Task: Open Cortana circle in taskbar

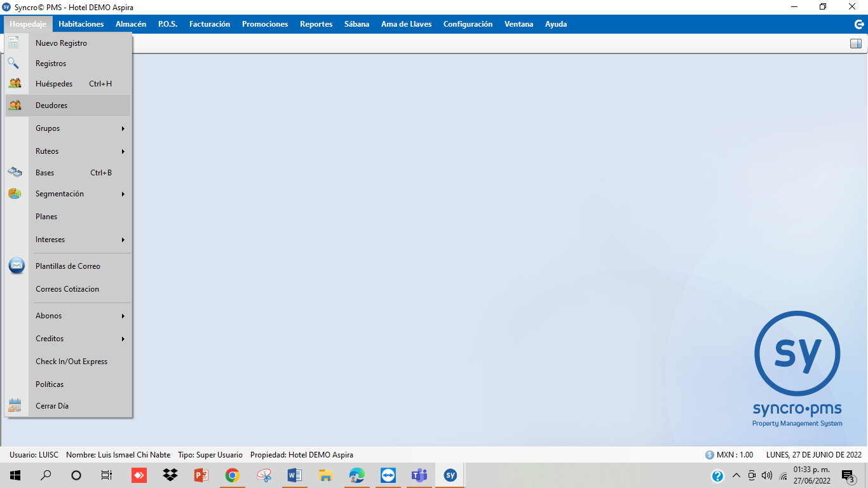Action: [x=76, y=475]
